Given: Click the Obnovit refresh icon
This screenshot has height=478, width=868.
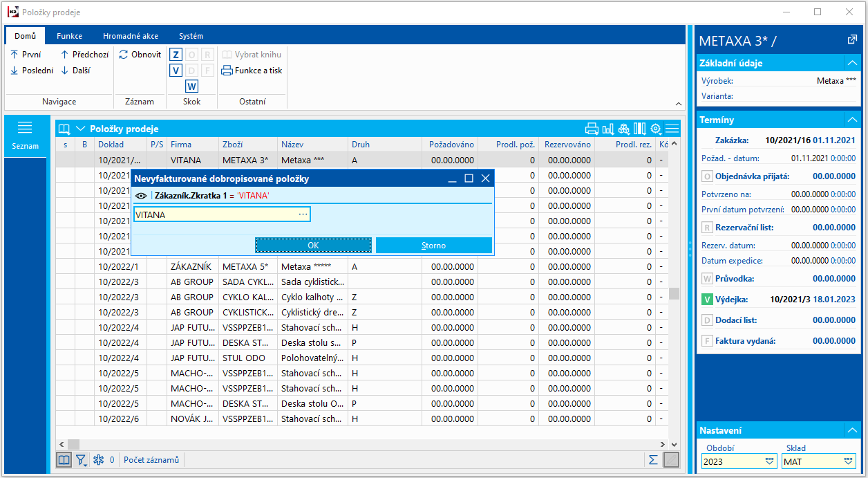Looking at the screenshot, I should tap(124, 55).
